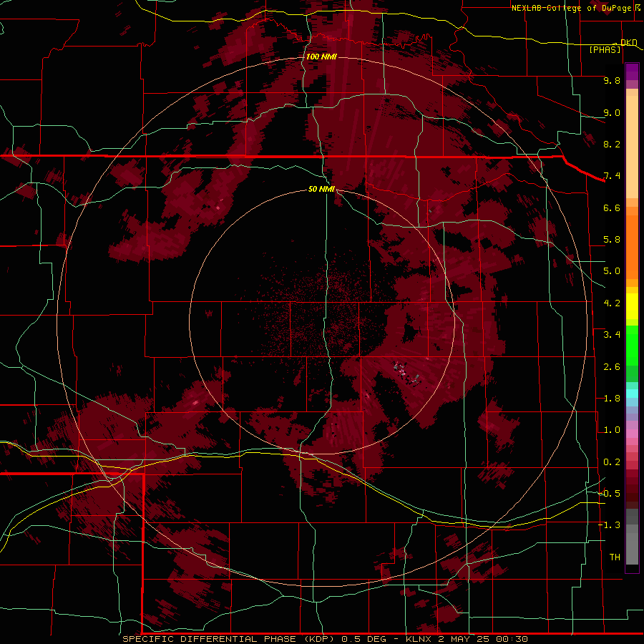Screen dimensions: 644x644
Task: Pick the yellow segment of the color bar
Action: point(632,306)
